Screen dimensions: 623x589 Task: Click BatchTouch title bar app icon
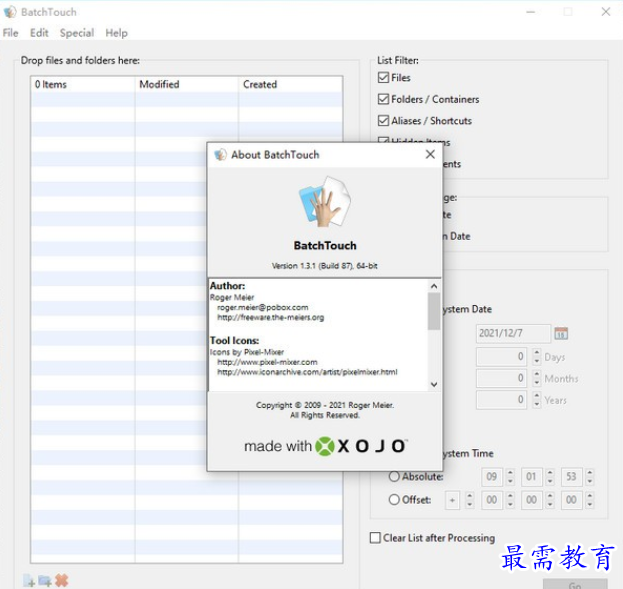click(x=10, y=12)
